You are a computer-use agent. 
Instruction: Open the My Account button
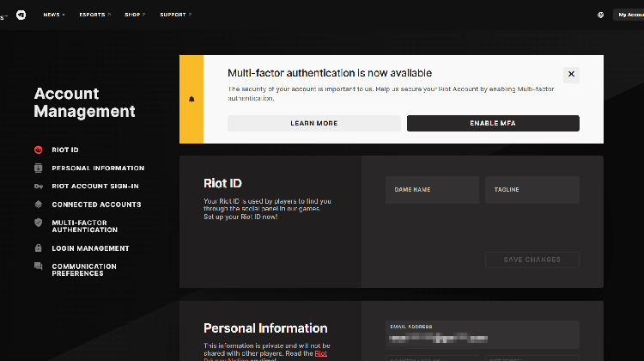(x=629, y=15)
